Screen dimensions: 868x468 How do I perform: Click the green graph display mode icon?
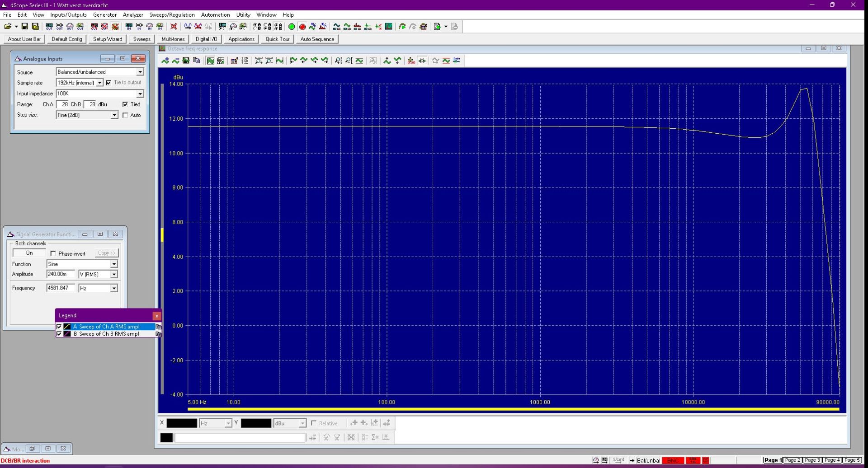pyautogui.click(x=210, y=61)
